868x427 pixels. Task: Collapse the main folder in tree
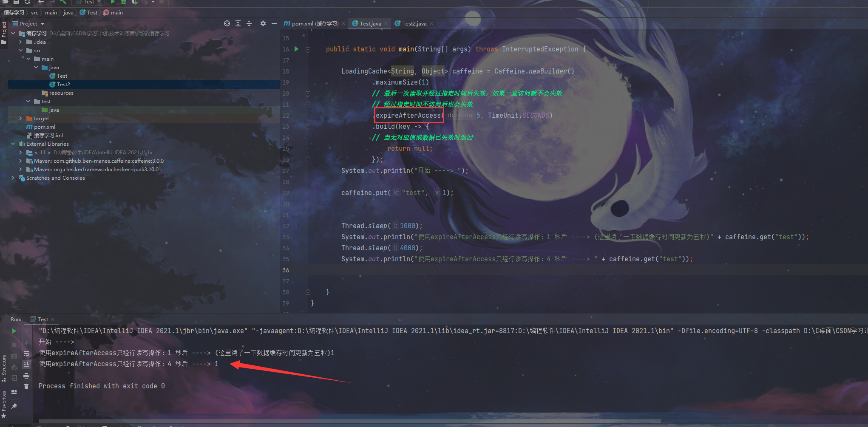click(28, 59)
